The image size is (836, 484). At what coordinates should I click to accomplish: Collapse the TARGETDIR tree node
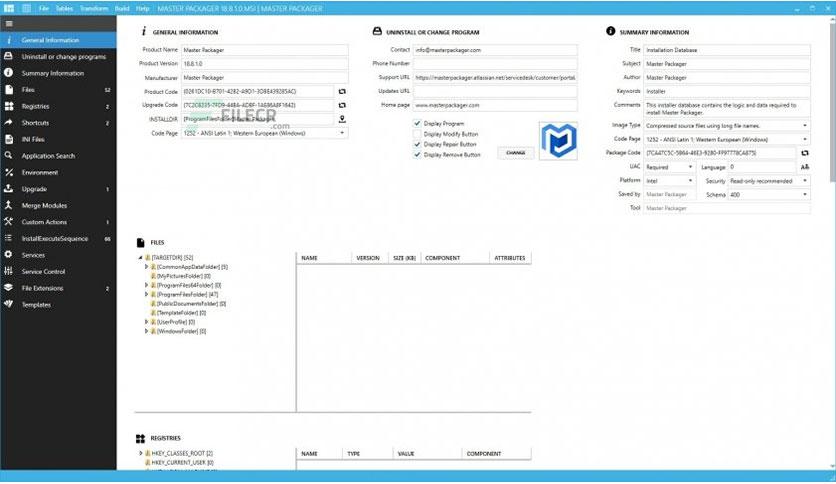pyautogui.click(x=141, y=257)
